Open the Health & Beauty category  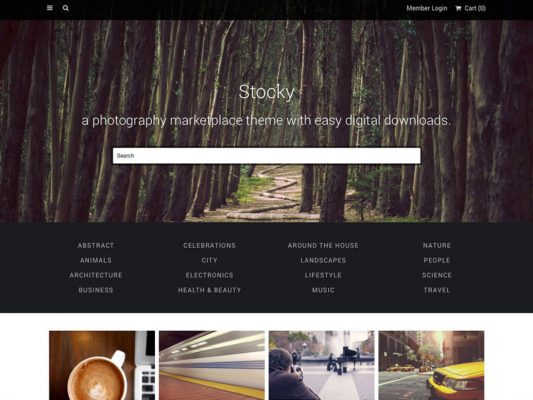[x=209, y=290]
